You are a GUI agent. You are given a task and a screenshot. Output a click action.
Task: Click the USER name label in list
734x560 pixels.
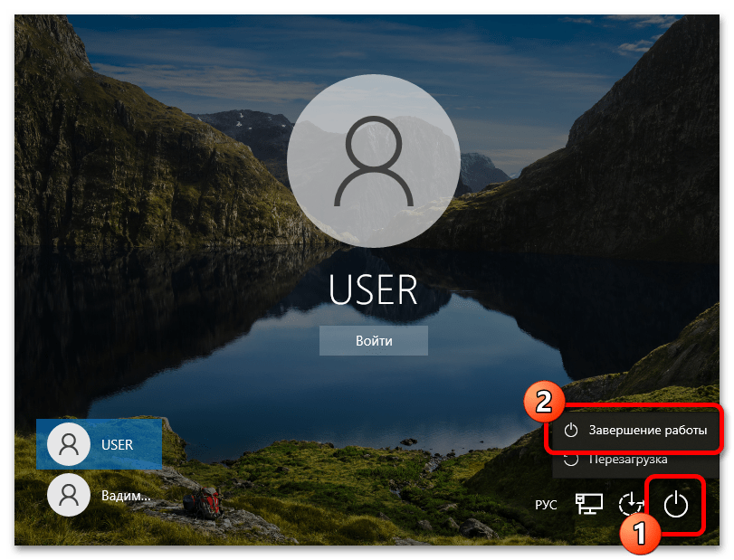point(118,444)
